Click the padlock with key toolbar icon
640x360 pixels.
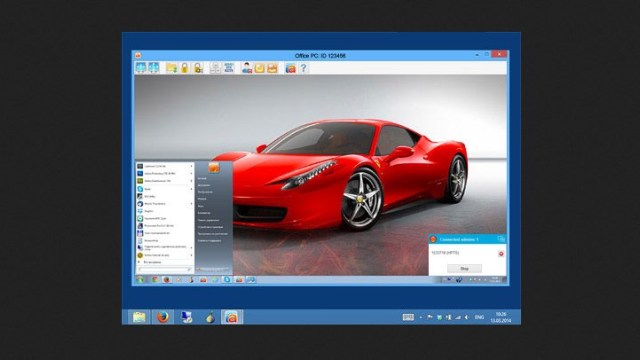pos(198,68)
